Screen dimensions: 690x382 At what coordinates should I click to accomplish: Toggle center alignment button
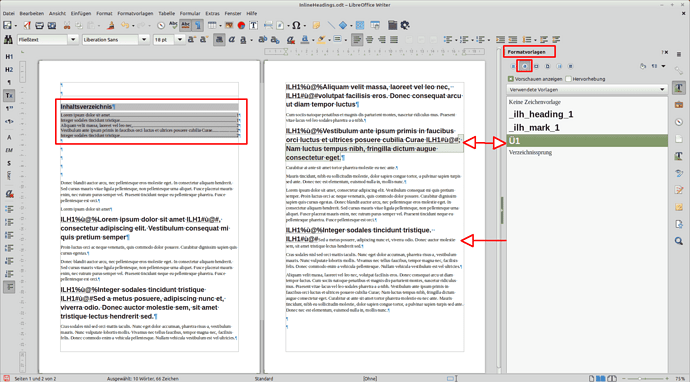coord(370,40)
